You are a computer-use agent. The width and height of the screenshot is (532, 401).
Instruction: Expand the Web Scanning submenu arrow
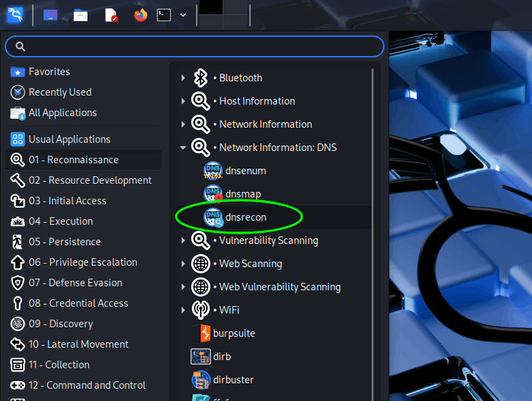click(x=183, y=264)
